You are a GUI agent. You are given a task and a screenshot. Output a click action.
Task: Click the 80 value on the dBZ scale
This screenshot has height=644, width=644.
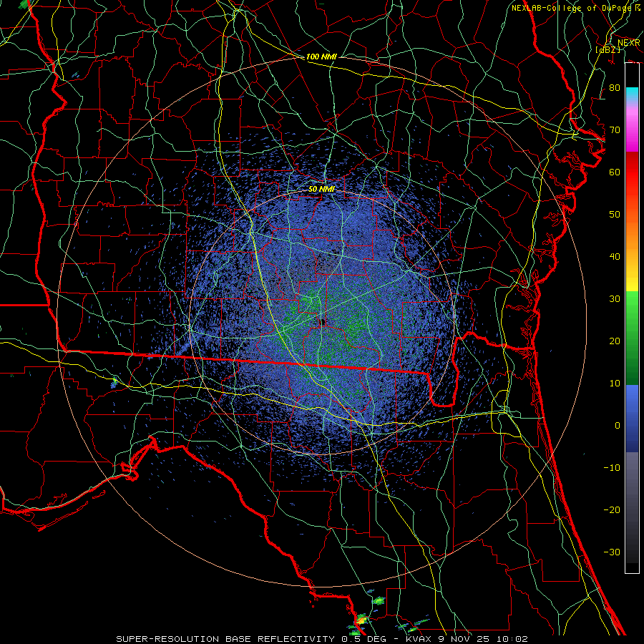(615, 87)
